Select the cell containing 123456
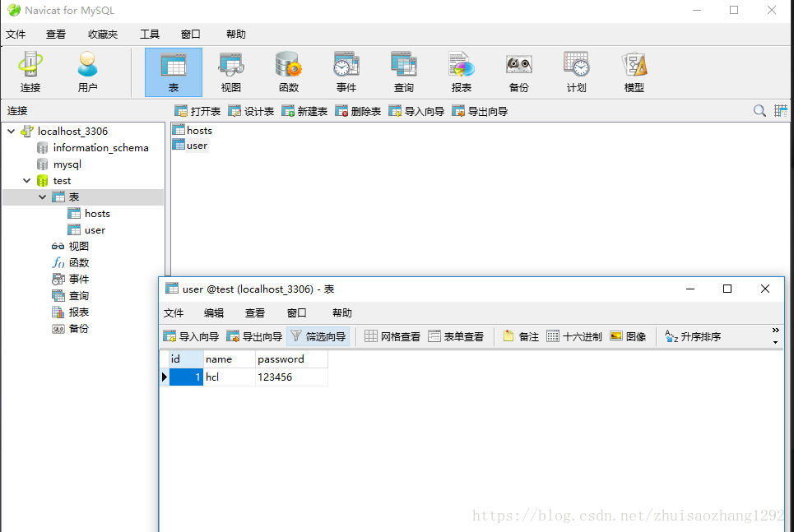This screenshot has height=532, width=794. click(x=291, y=377)
